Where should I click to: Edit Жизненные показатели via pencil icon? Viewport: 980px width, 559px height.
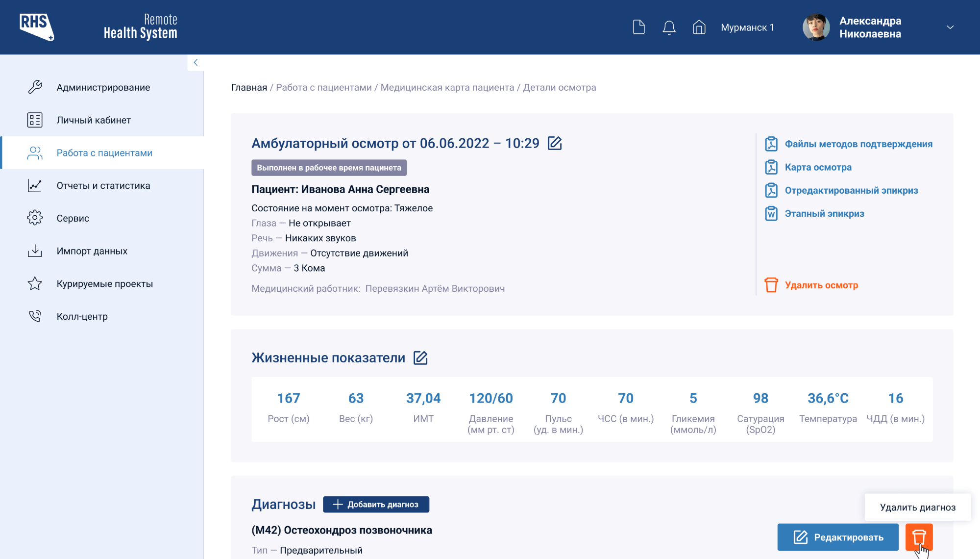[x=420, y=358]
